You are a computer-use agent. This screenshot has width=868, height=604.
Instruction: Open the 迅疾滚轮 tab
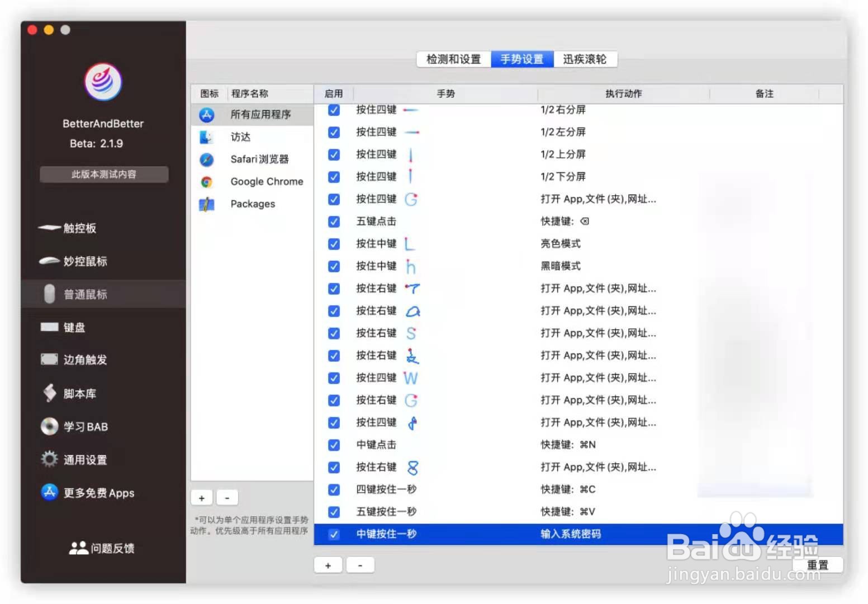(x=585, y=59)
